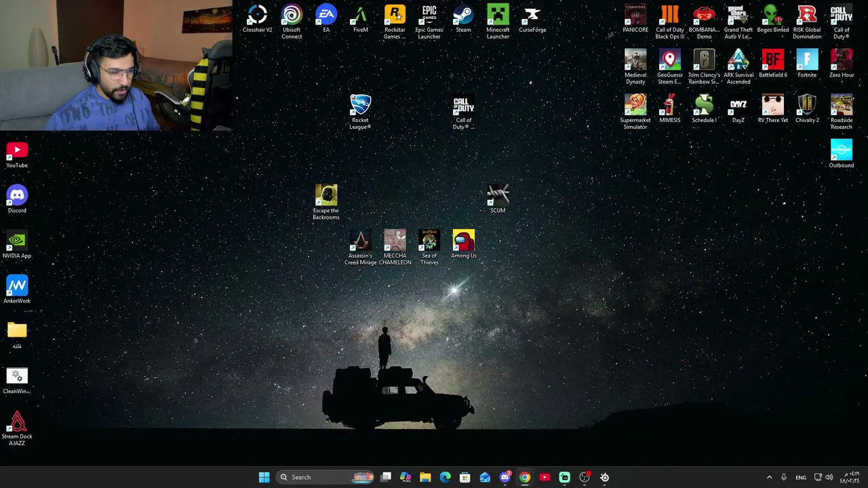This screenshot has height=488, width=868.
Task: Select the MECCHA CHAMELEON desktop icon
Action: 395,248
